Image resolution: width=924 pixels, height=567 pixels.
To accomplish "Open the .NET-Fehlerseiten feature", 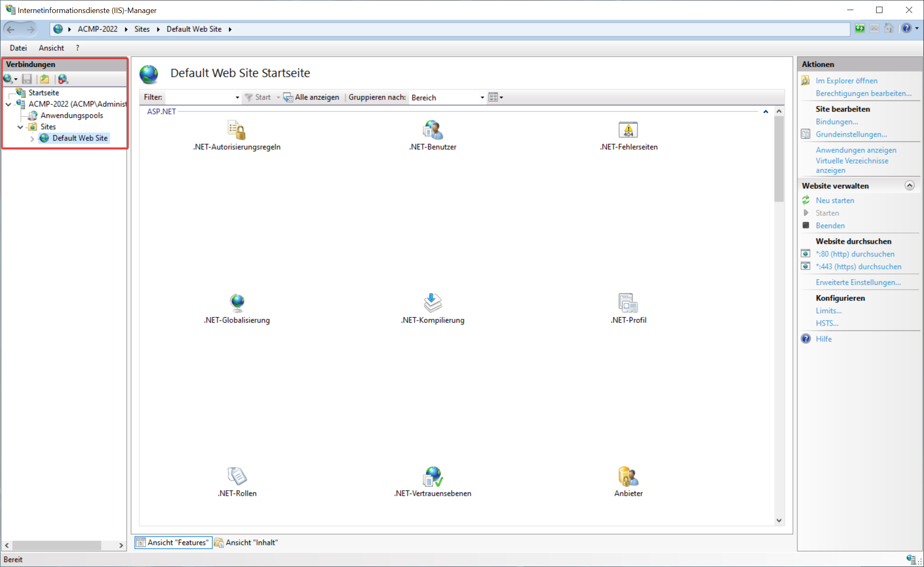I will (628, 134).
